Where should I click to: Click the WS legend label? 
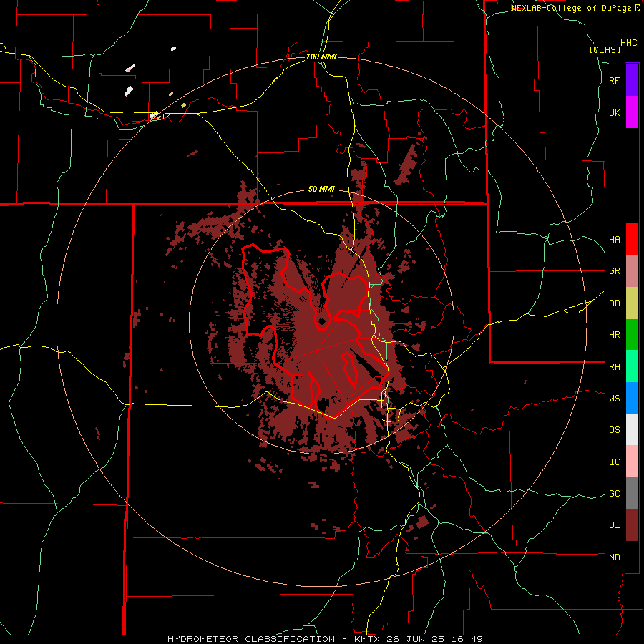point(614,398)
